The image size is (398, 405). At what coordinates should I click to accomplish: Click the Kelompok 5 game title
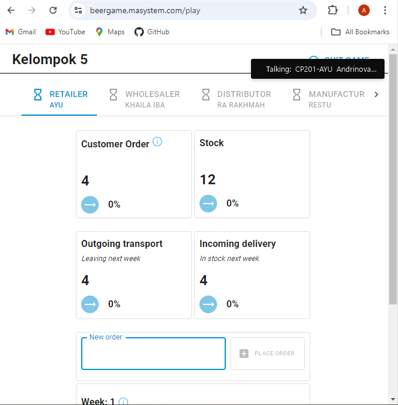pos(50,59)
